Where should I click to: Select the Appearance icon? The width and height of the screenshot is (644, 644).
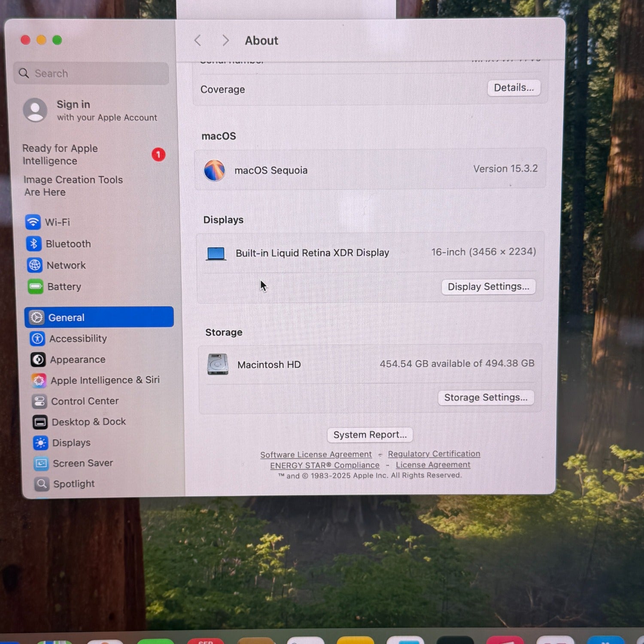coord(38,359)
